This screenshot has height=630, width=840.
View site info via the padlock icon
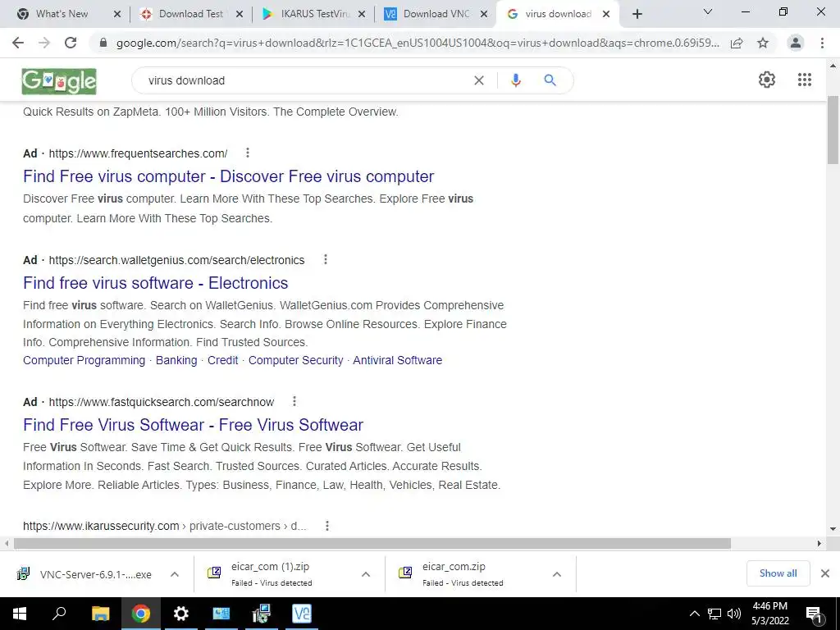point(103,43)
